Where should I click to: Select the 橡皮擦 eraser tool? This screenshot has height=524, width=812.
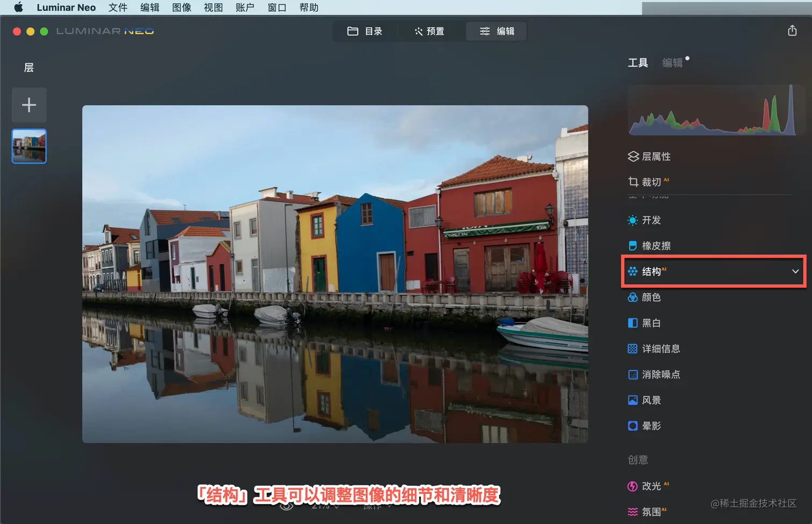[649, 246]
